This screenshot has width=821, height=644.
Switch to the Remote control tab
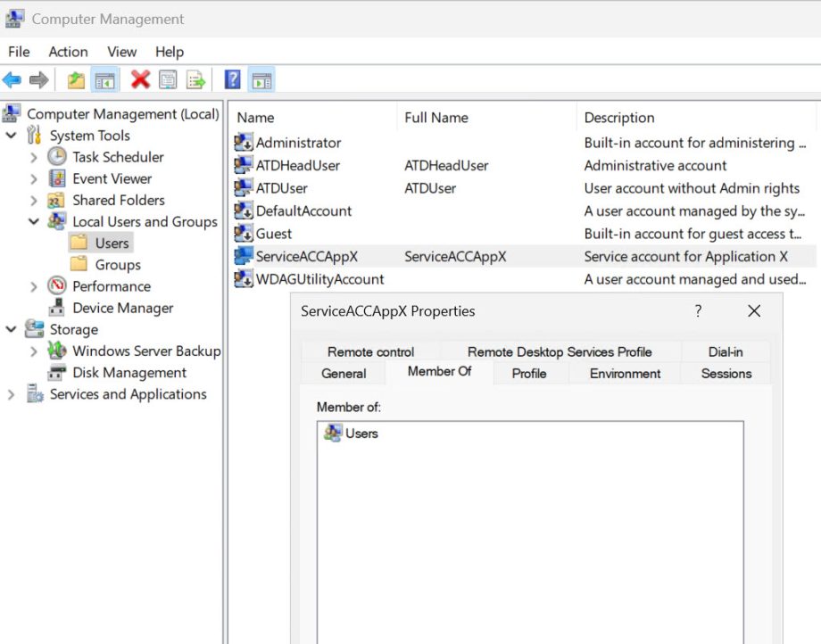pyautogui.click(x=369, y=351)
